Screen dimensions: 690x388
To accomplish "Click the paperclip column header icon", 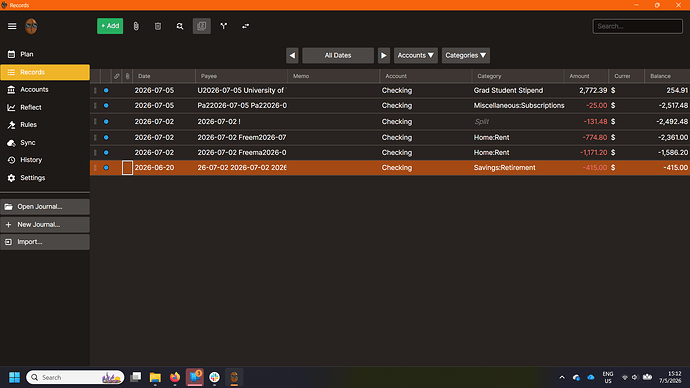I will (128, 76).
